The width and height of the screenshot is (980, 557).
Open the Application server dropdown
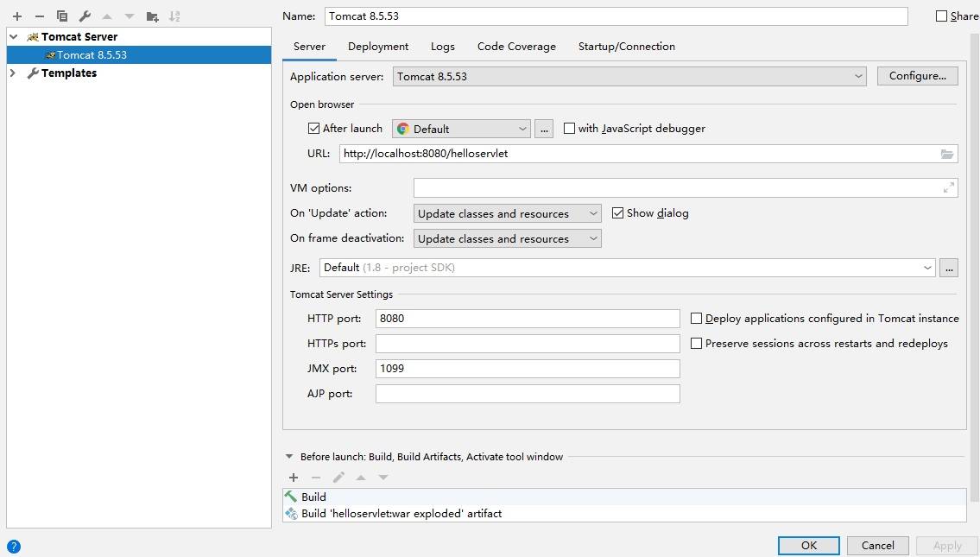coord(629,76)
